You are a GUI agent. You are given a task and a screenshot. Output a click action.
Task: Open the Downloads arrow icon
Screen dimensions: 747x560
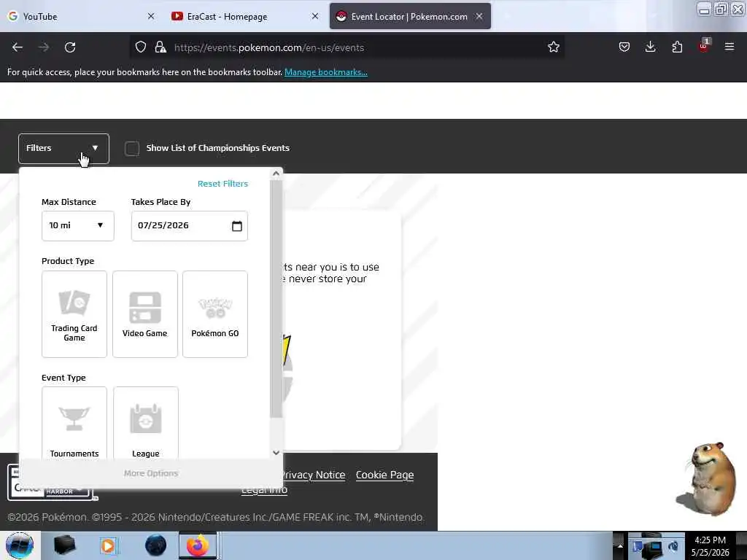(650, 47)
